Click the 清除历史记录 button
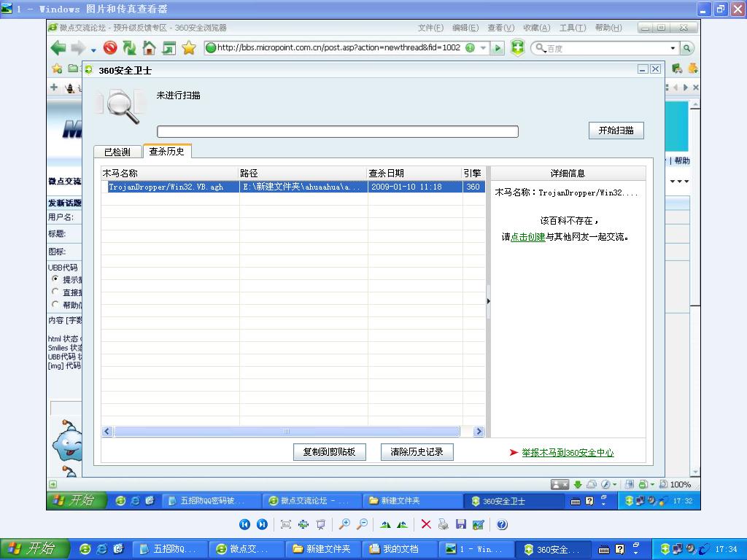Viewport: 747px width, 560px height. point(417,452)
